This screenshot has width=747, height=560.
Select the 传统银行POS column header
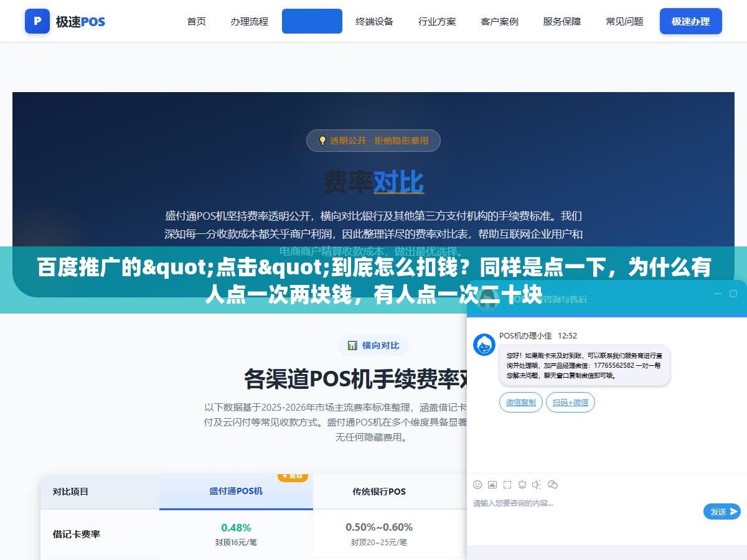[x=379, y=492]
